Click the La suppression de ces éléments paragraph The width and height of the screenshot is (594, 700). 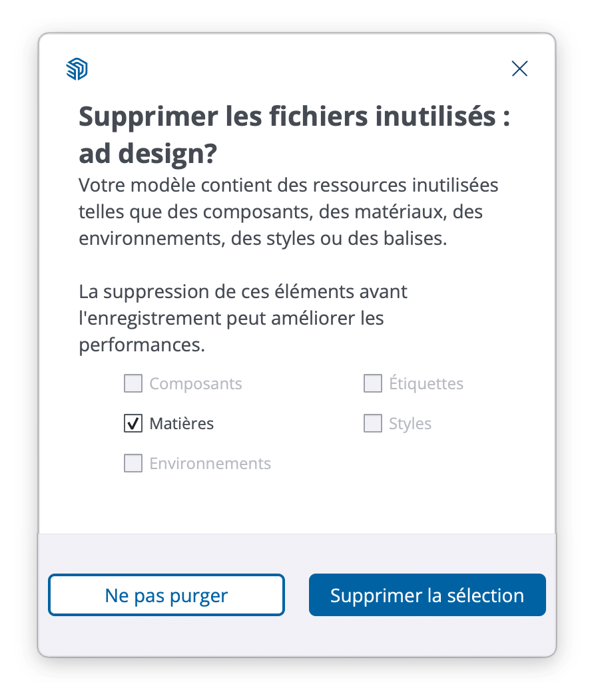[243, 318]
